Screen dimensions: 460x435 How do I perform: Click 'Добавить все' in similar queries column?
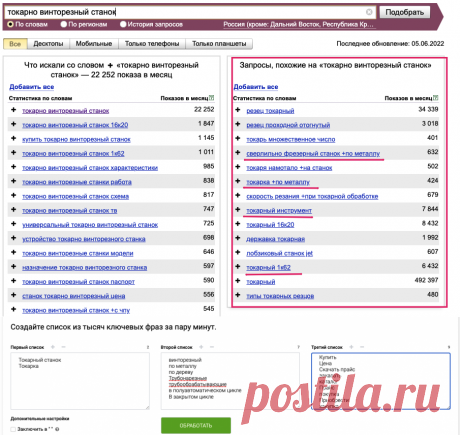pos(256,87)
